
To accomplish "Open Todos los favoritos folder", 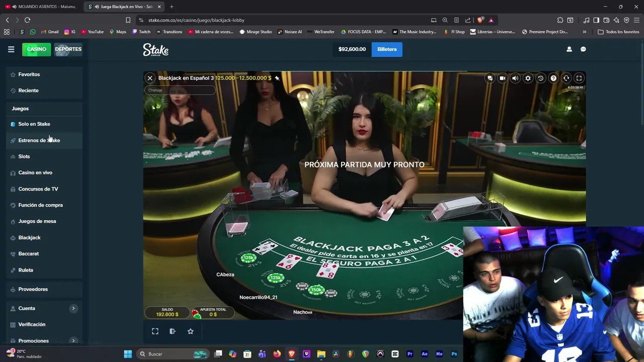I will tap(618, 32).
